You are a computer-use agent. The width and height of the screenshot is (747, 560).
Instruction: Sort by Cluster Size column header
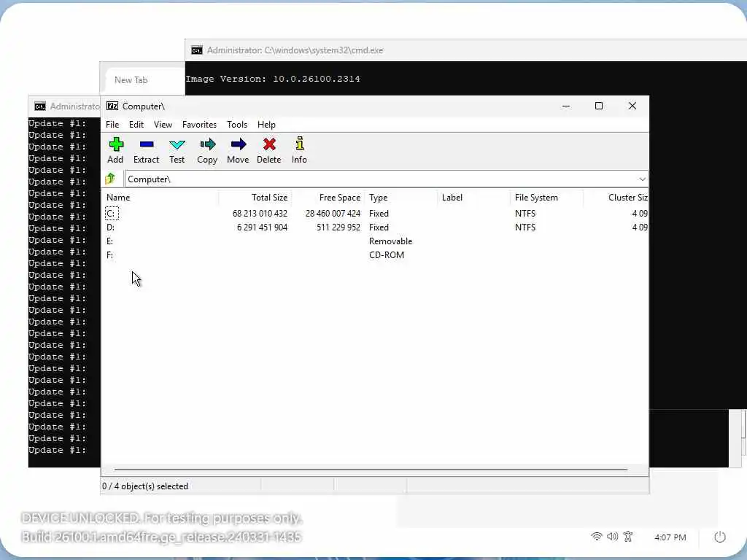(x=616, y=197)
